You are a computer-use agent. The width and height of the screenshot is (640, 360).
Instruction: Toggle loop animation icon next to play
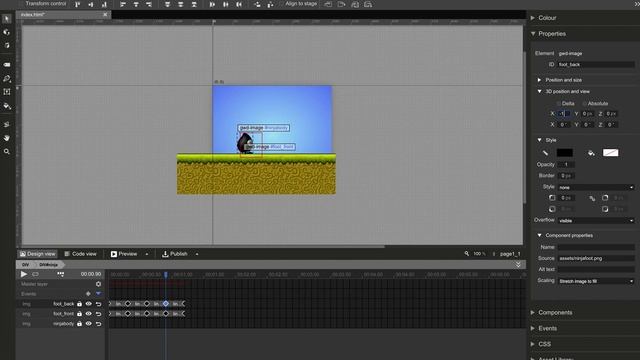36,274
